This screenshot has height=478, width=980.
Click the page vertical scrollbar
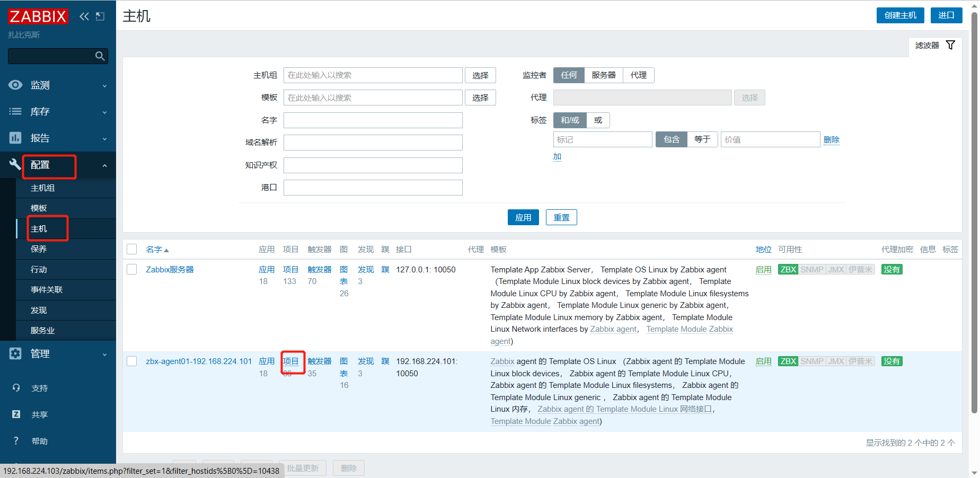(x=974, y=212)
